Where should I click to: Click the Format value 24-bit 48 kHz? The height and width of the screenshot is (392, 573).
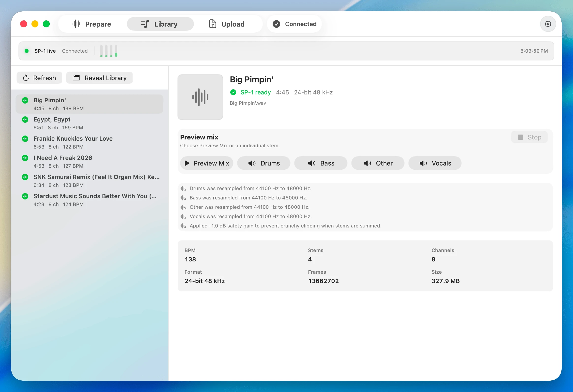pos(205,281)
